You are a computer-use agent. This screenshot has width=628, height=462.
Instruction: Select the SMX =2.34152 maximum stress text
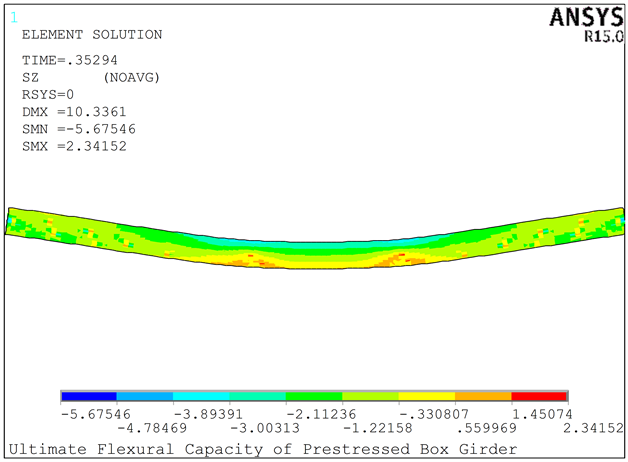75,147
